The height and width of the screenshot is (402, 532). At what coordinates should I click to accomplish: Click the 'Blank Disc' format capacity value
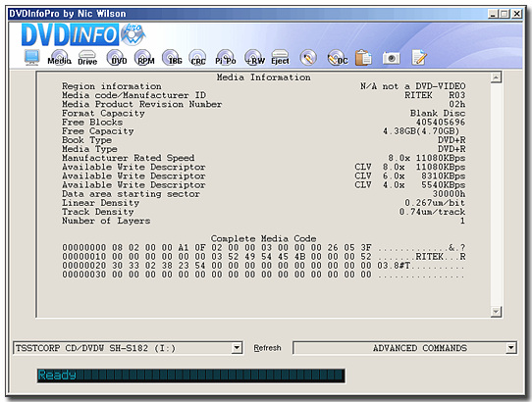(x=438, y=113)
